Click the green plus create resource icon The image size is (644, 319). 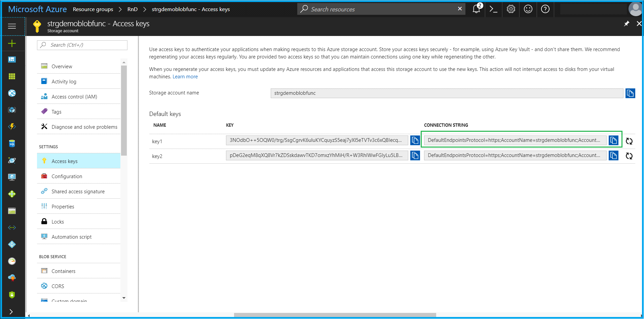click(x=12, y=43)
